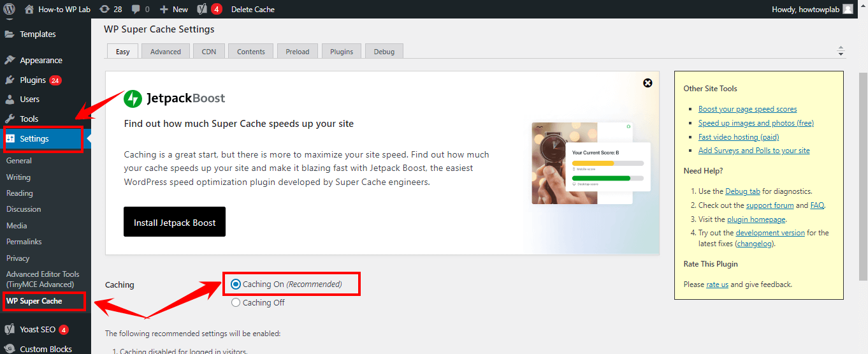
Task: Open Yoast icon with 4 notifications
Action: click(x=209, y=9)
